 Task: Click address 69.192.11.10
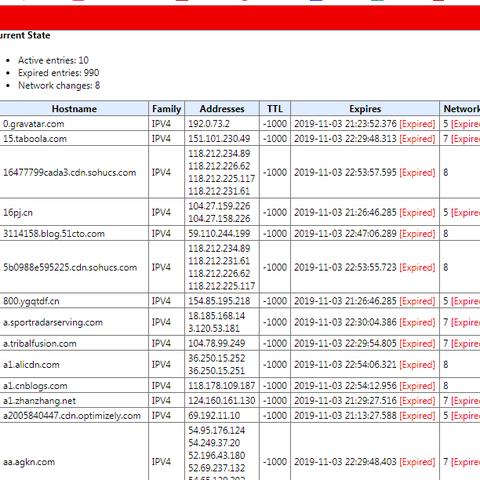[x=214, y=416]
